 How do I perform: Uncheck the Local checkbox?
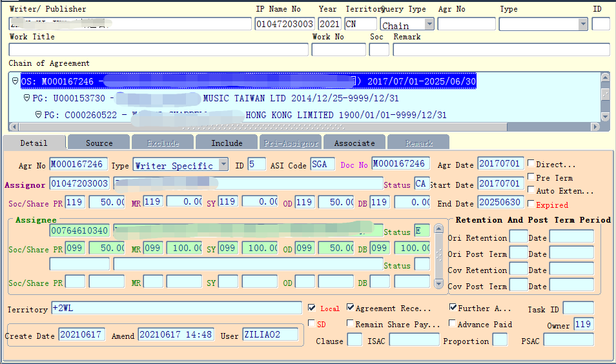click(312, 307)
